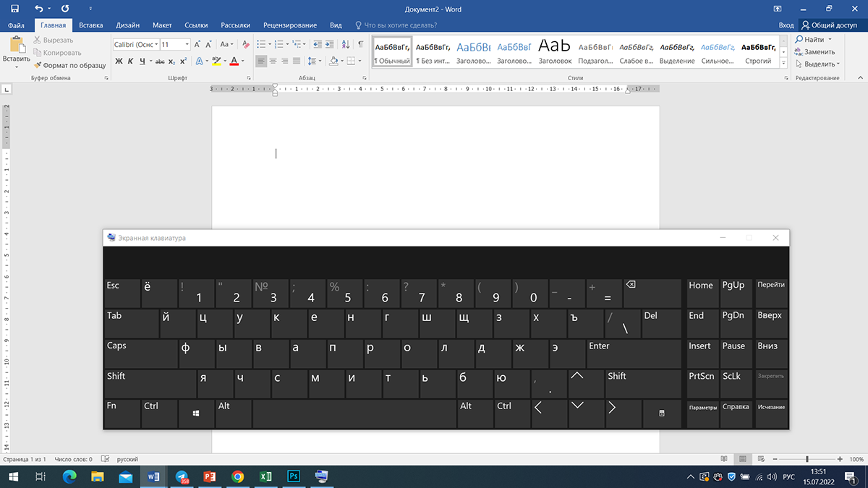The width and height of the screenshot is (868, 488).
Task: Open the font name dropdown (Calibri)
Action: (x=156, y=44)
